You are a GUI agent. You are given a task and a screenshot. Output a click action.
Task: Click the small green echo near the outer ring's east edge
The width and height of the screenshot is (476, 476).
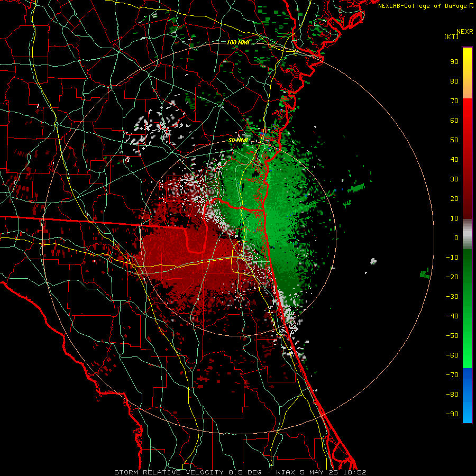(x=425, y=274)
